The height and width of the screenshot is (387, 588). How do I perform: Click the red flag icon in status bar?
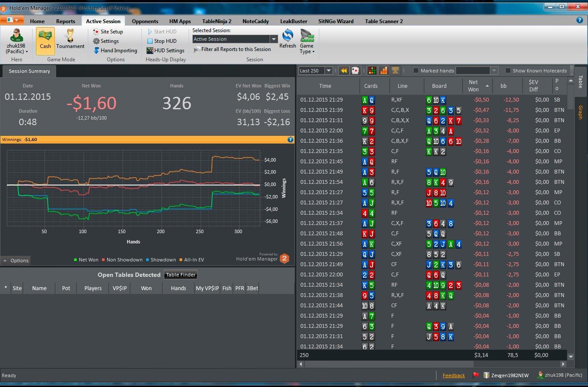475,375
